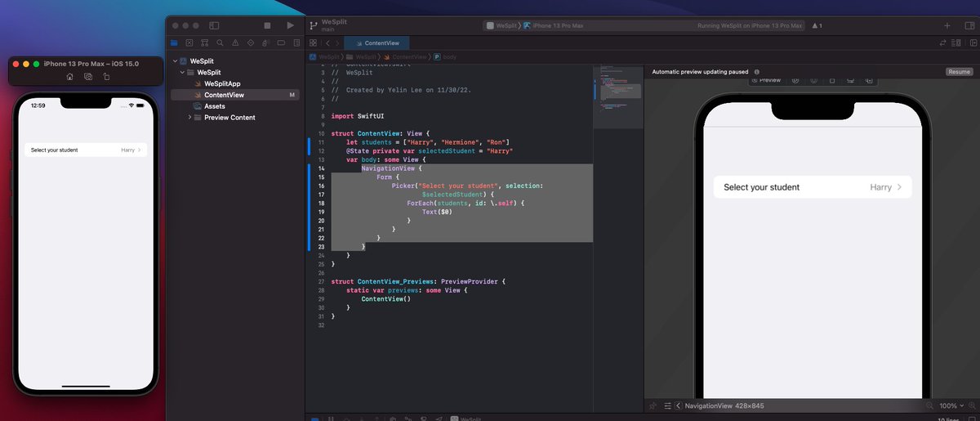This screenshot has width=980, height=421.
Task: Go forward with the editor forward chevron
Action: (336, 43)
